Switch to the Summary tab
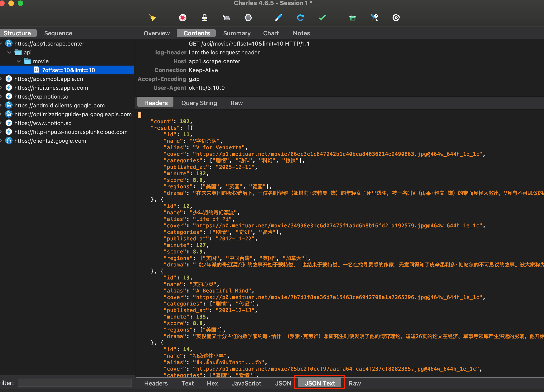Image resolution: width=544 pixels, height=392 pixels. coord(237,33)
